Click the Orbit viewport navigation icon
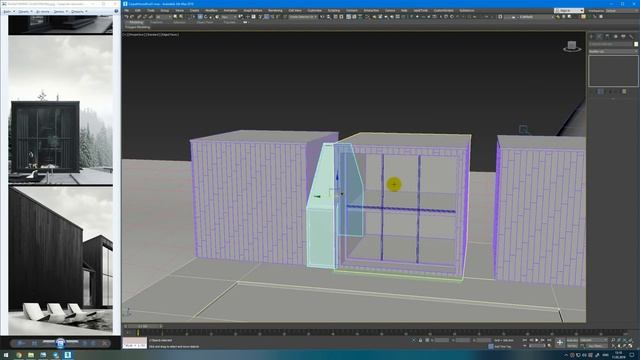640x360 pixels. 624,346
